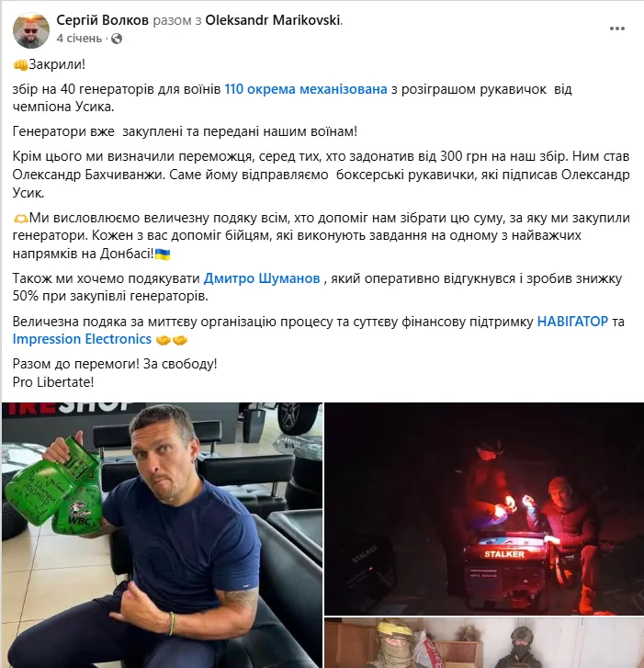Screen dimensions: 644x668
Task: Click the Генератори вже закуплені paragraph
Action: [185, 131]
